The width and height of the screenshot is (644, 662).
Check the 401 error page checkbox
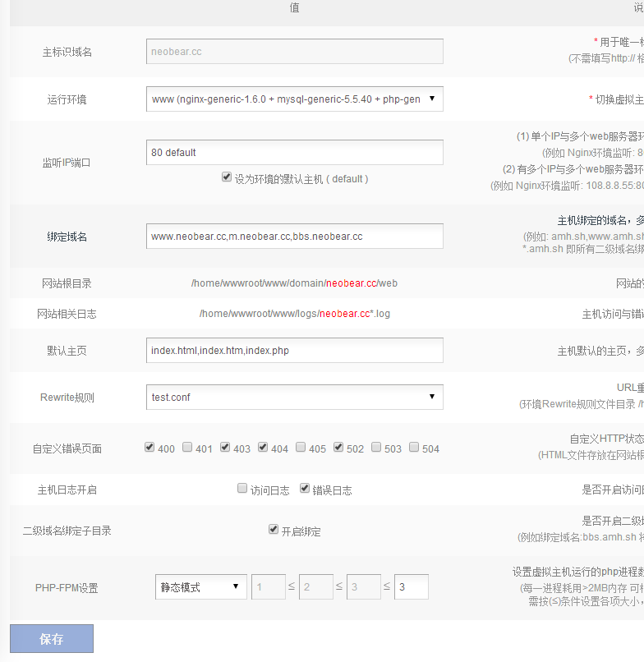(x=187, y=448)
